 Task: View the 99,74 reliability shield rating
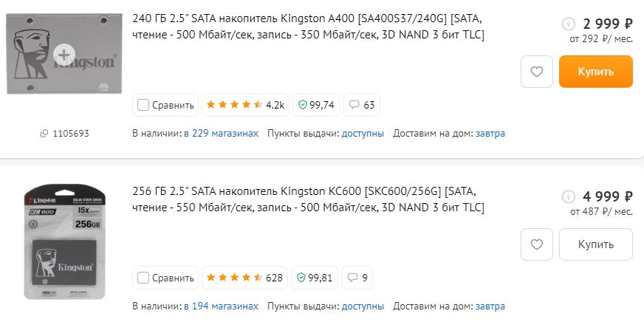point(316,105)
